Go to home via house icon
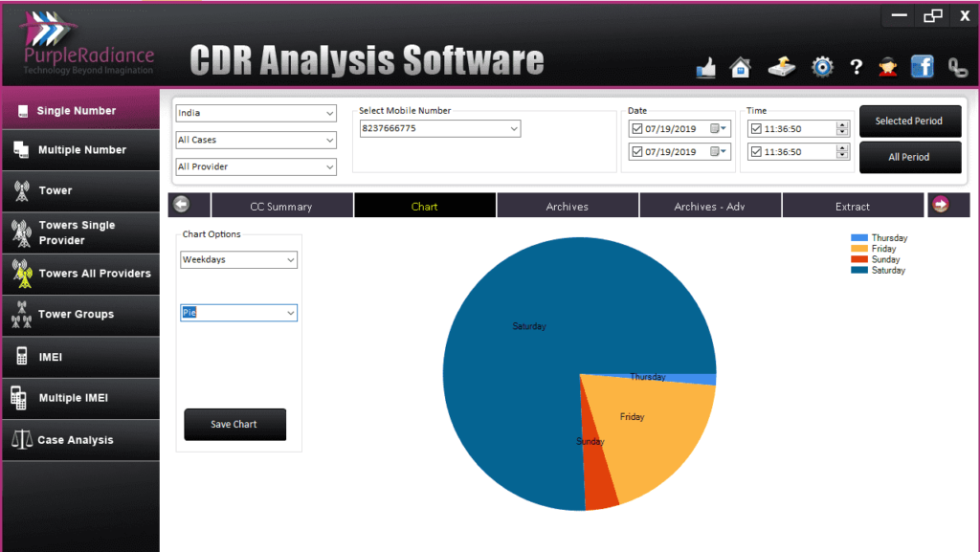The height and width of the screenshot is (552, 980). click(740, 67)
